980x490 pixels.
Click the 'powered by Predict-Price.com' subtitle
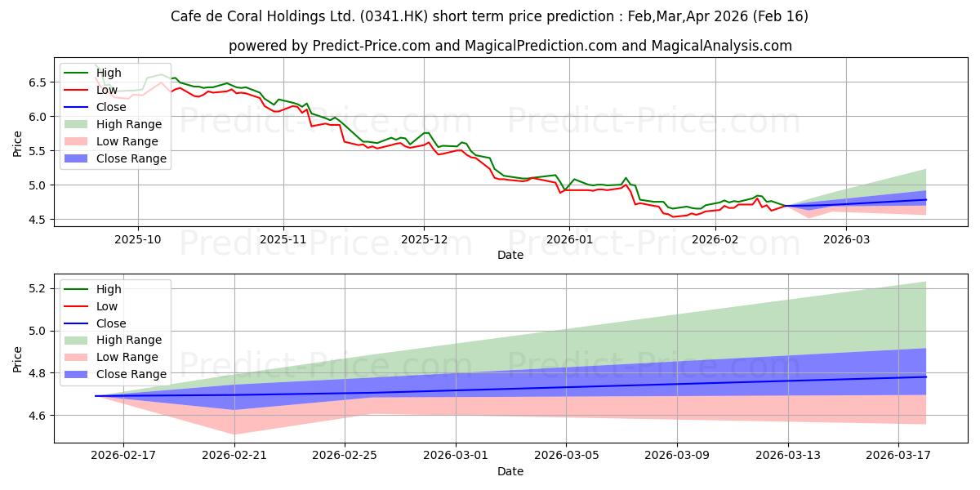click(x=510, y=46)
